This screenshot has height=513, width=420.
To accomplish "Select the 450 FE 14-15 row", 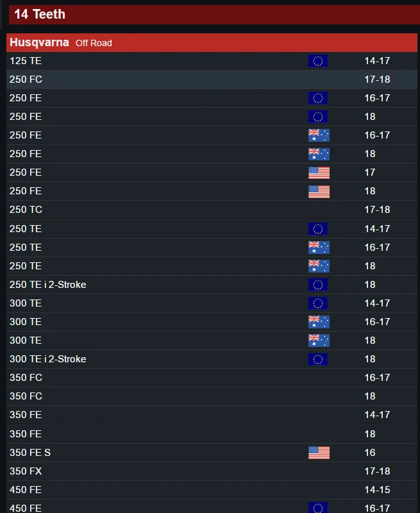I will (212, 490).
